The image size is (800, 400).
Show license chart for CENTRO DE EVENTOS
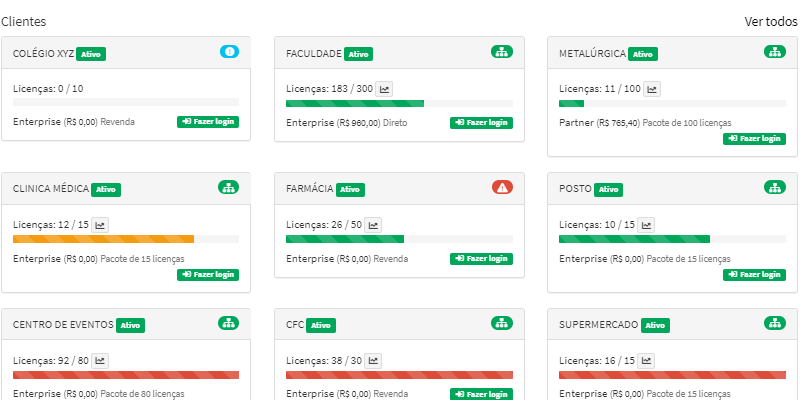100,361
